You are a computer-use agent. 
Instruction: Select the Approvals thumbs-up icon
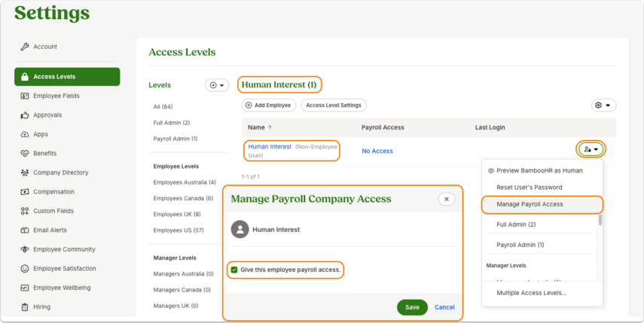(25, 115)
